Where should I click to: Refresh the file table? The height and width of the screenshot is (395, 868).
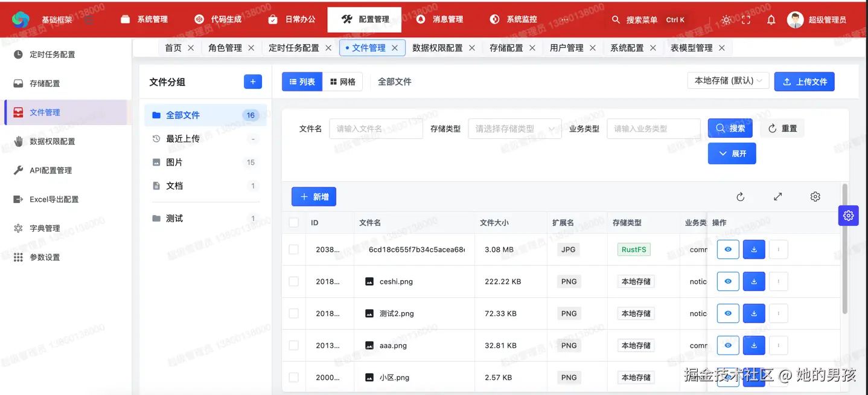point(741,196)
